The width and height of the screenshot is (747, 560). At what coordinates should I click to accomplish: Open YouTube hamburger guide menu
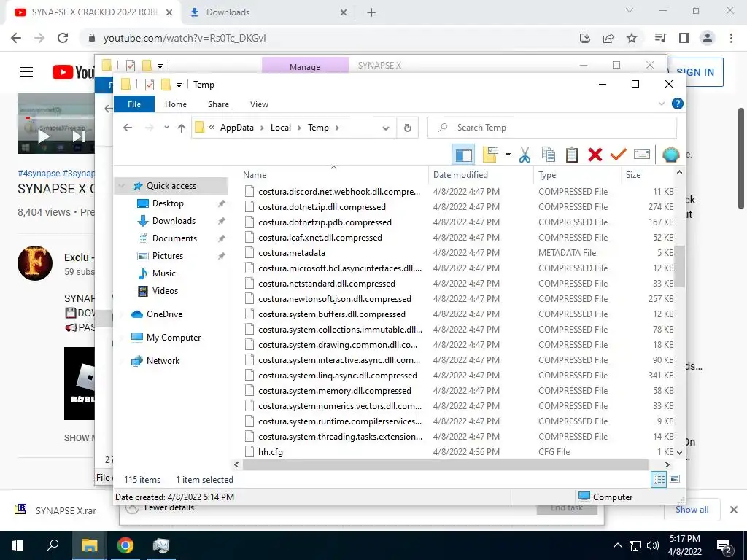tap(26, 72)
